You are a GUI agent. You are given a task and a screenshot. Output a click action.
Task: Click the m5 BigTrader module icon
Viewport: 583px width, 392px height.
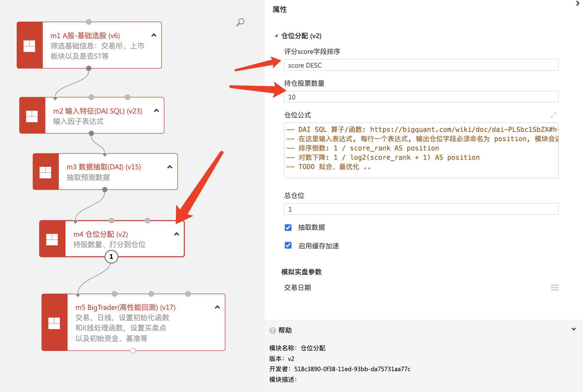(x=54, y=323)
